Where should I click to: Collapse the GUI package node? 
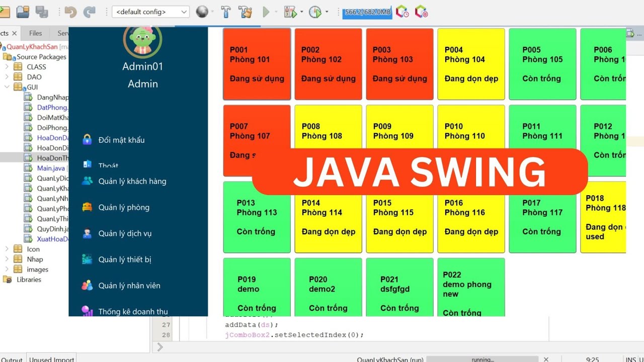point(7,87)
